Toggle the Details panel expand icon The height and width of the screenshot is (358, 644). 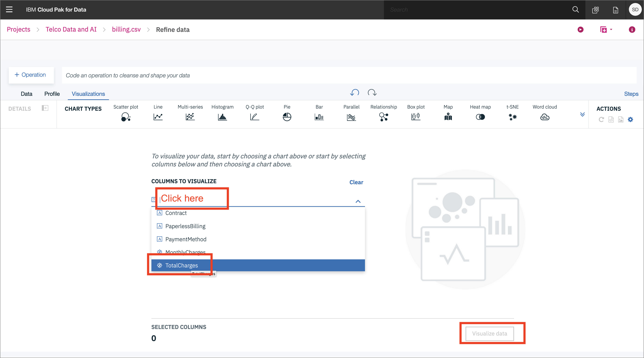click(45, 108)
